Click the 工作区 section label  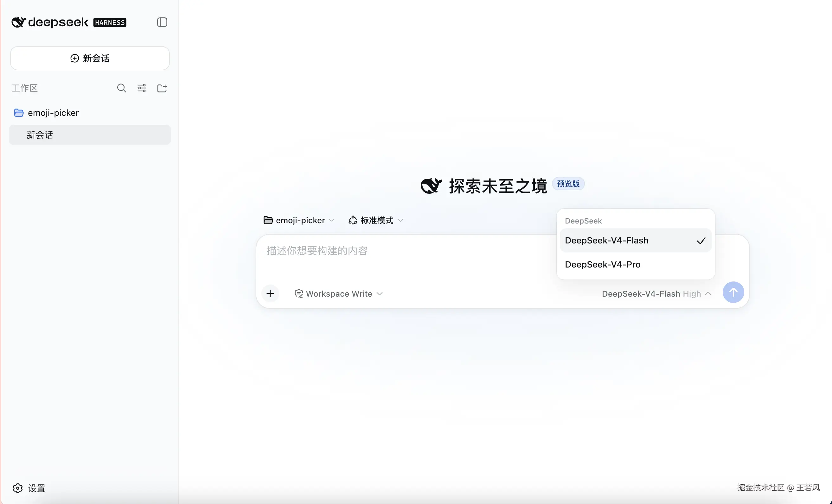[25, 88]
